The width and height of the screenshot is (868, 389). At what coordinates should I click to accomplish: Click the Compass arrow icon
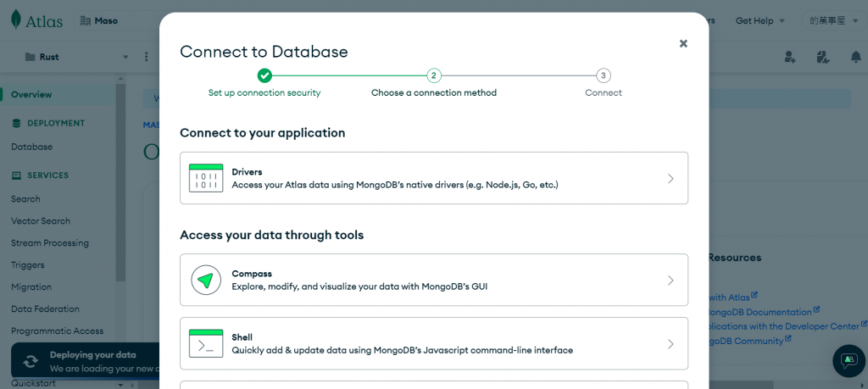pos(206,280)
